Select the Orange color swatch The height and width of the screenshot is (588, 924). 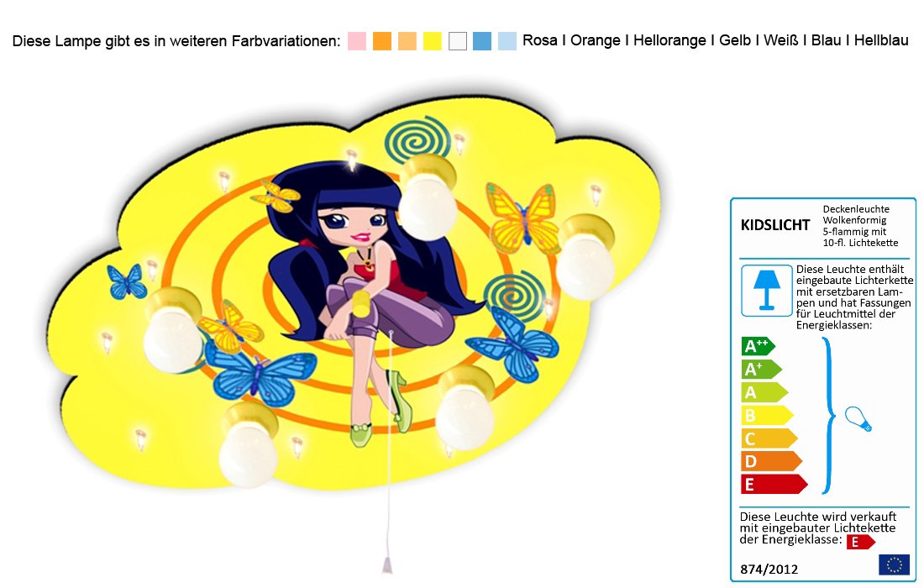coord(382,40)
